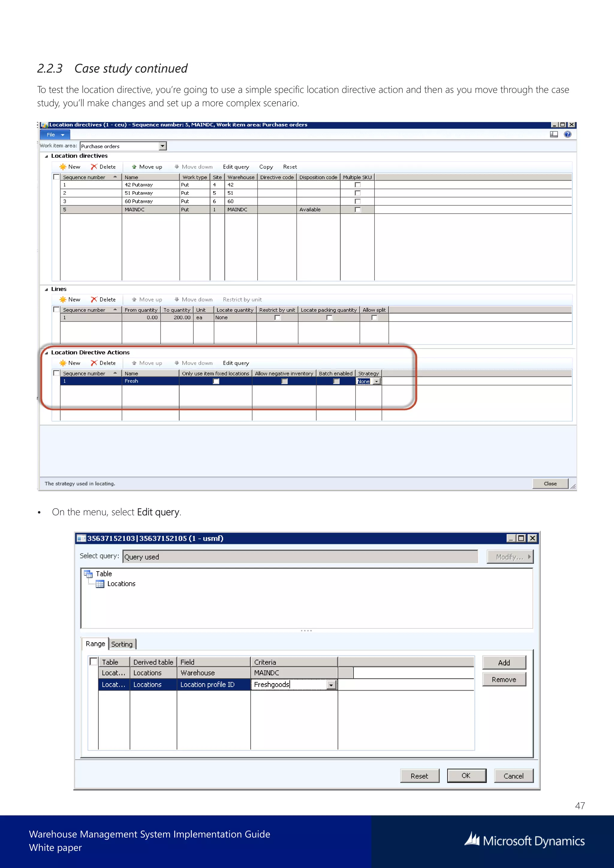This screenshot has width=614, height=868.
Task: Check Only use item fixed locations for Fresh
Action: 216,382
